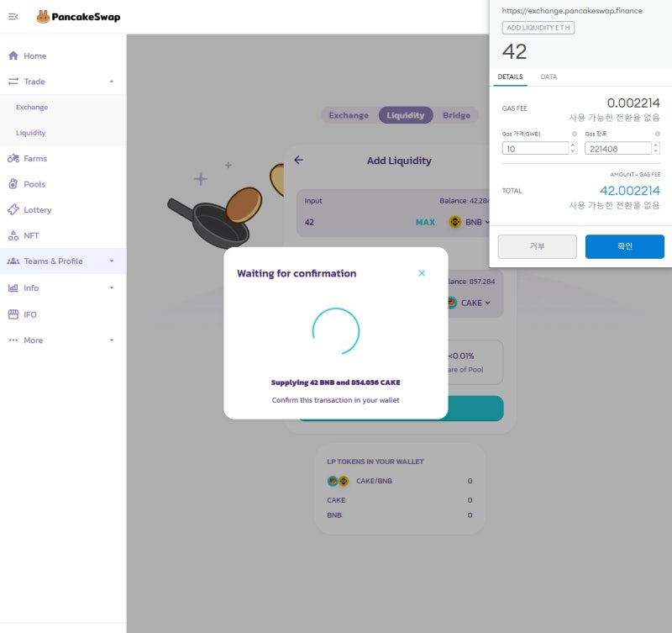Open the BNB token selector dropdown

(x=470, y=222)
